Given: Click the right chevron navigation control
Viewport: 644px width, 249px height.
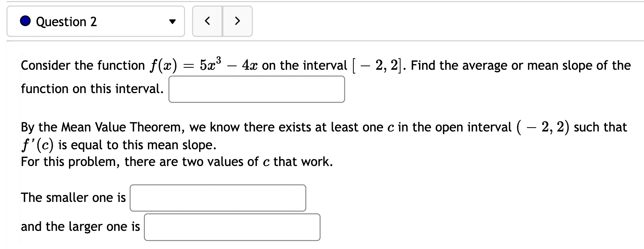Looking at the screenshot, I should click(x=238, y=21).
